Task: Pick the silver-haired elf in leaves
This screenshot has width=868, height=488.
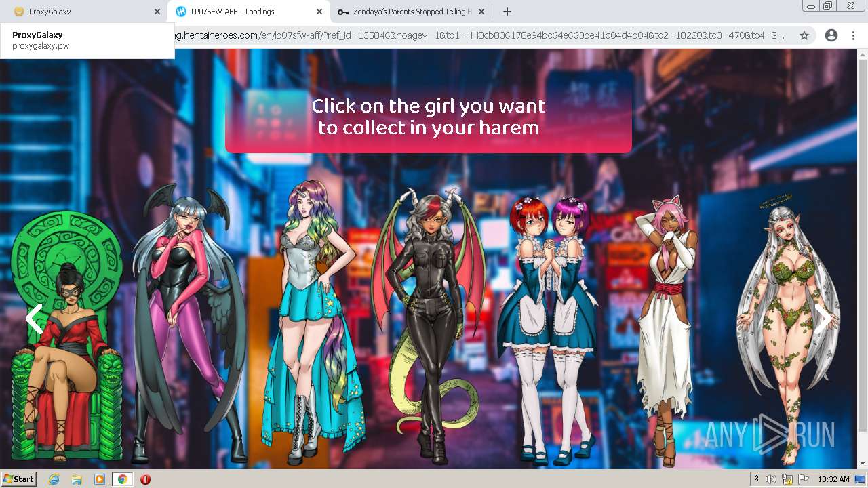Action: [x=789, y=329]
